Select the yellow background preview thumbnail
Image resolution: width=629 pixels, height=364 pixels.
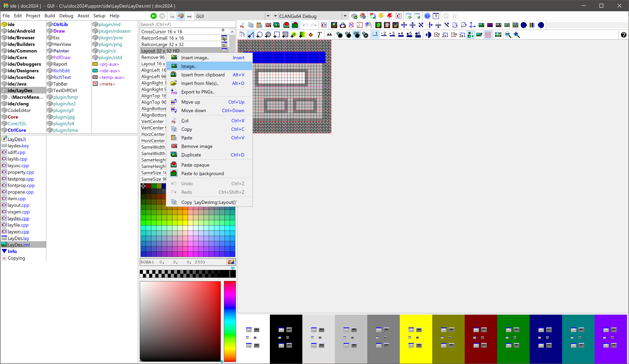pyautogui.click(x=416, y=339)
